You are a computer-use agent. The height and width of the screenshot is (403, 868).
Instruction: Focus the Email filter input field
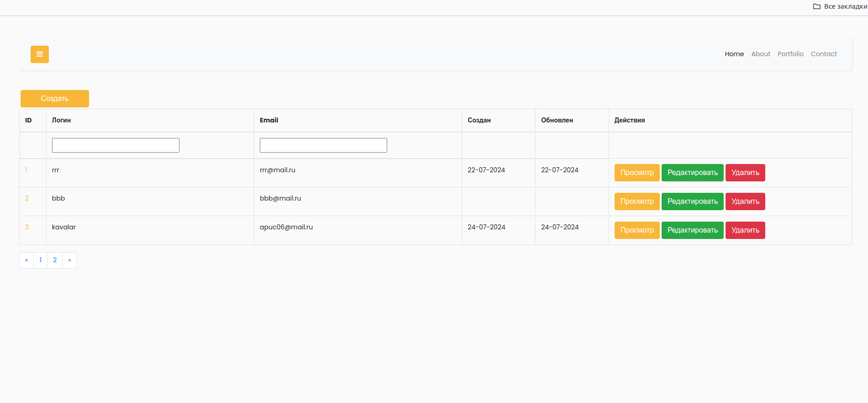pyautogui.click(x=323, y=145)
